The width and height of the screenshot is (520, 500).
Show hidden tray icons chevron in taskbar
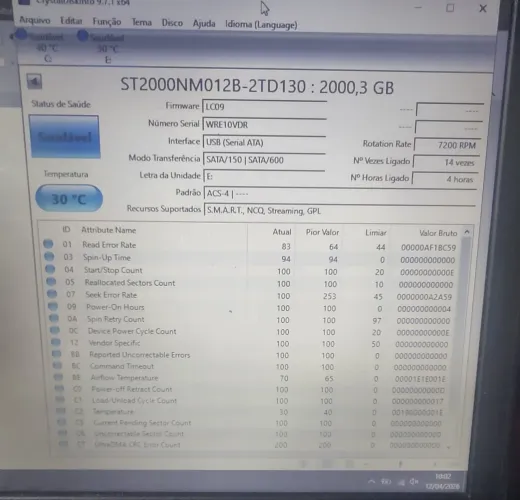pyautogui.click(x=372, y=482)
